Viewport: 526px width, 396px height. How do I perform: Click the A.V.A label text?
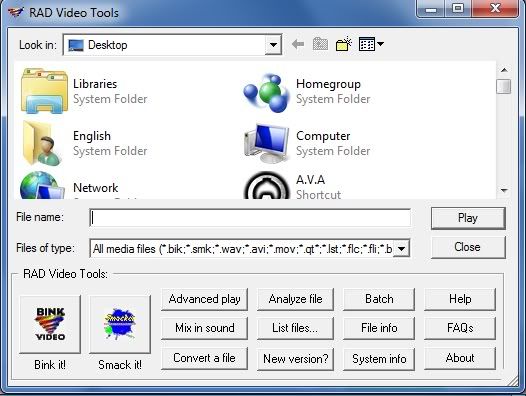click(x=310, y=180)
